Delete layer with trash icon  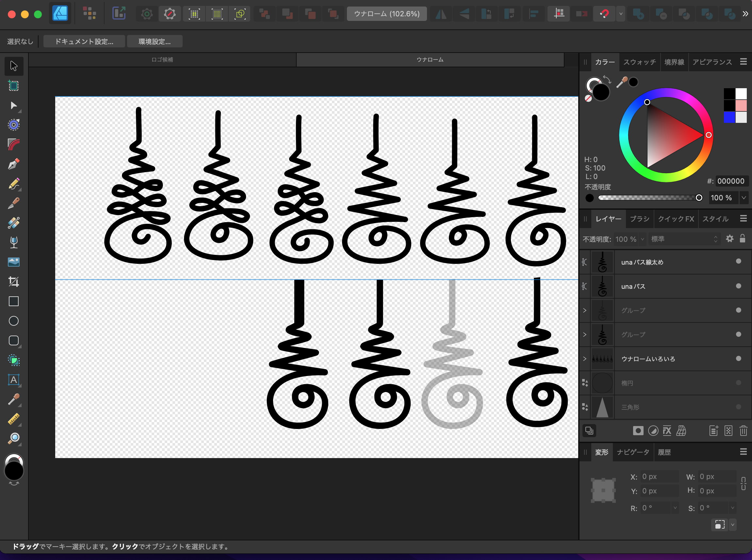coord(743,431)
